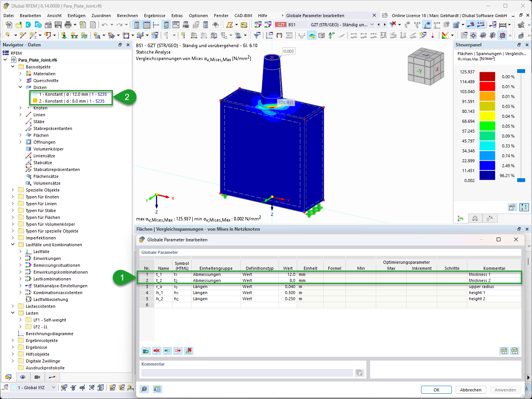Open the Berechnen menu

127,16
